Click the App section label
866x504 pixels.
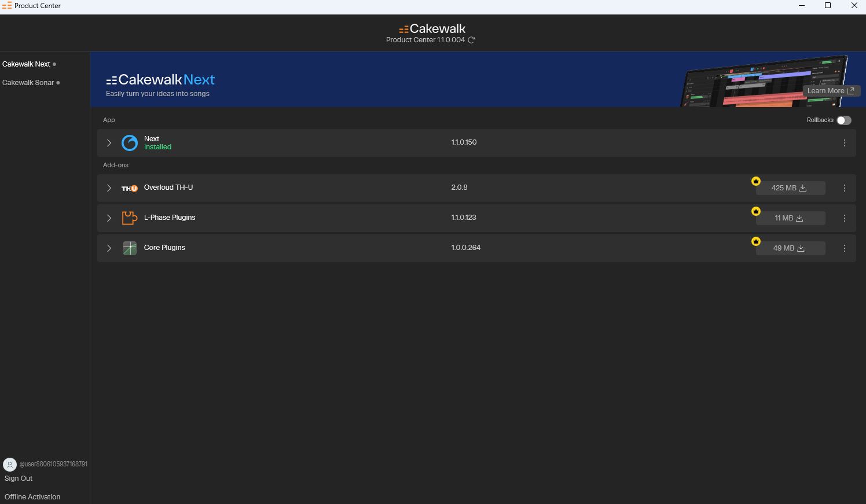click(x=109, y=120)
